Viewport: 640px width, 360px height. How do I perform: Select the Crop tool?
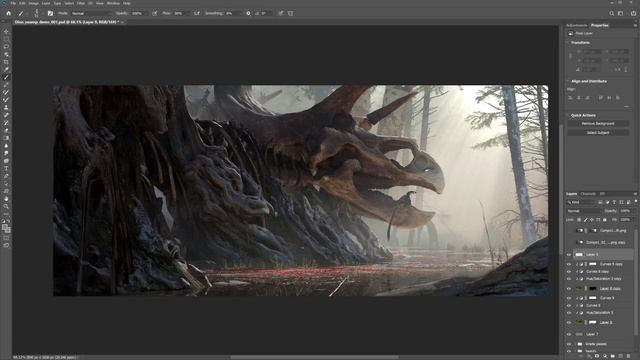(6, 62)
